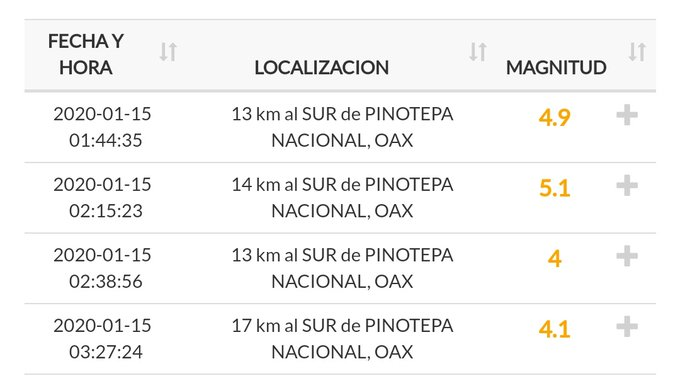Viewport: 680px width, 388px height.
Task: Expand the 4.9 magnitude row plus icon
Action: click(627, 115)
